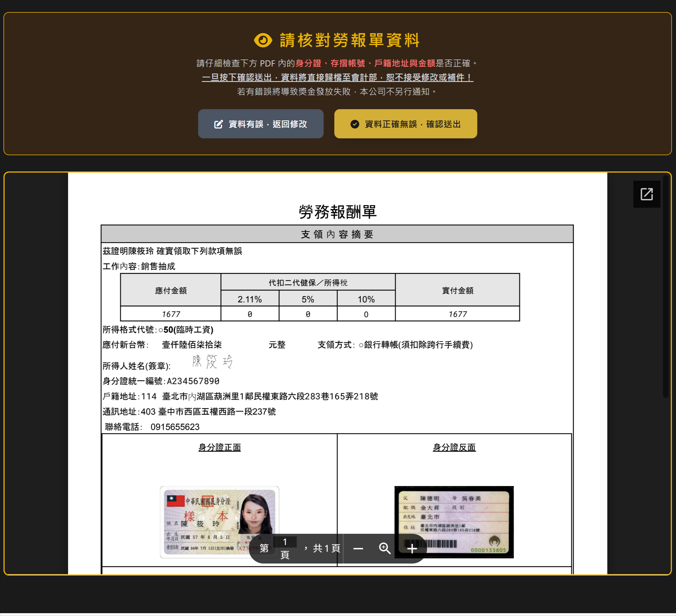
Task: Click the eye icon next to 請核對勞報單資料 title
Action: pos(263,40)
